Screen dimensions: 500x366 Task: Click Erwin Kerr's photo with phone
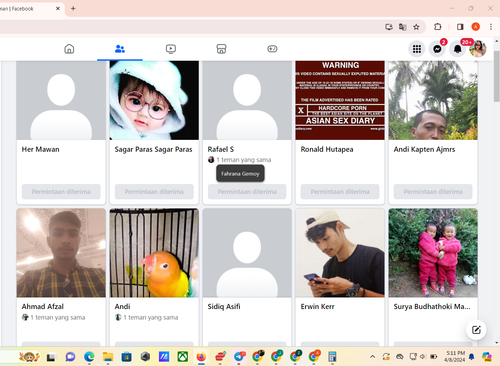(x=340, y=253)
